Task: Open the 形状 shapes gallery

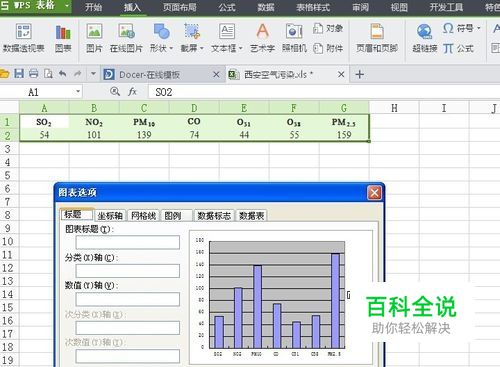Action: (x=161, y=38)
